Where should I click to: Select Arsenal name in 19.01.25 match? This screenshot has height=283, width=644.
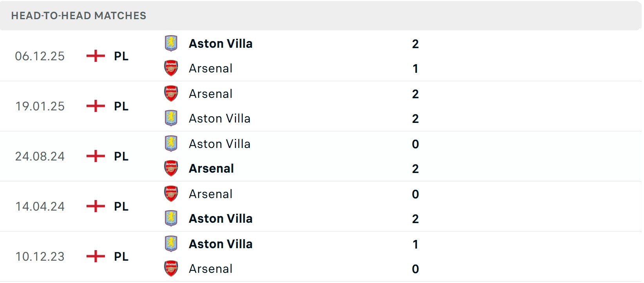point(210,94)
